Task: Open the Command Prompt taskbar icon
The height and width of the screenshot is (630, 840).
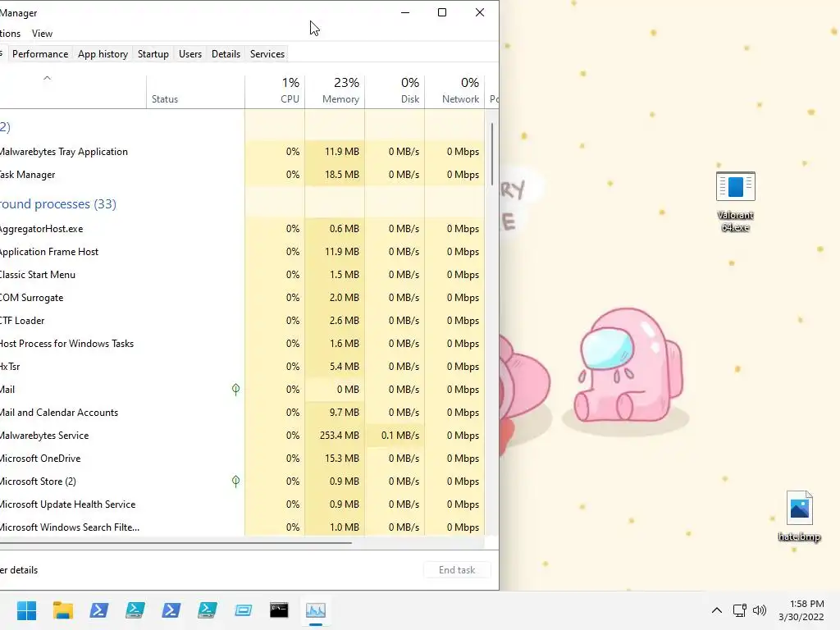Action: pyautogui.click(x=279, y=610)
